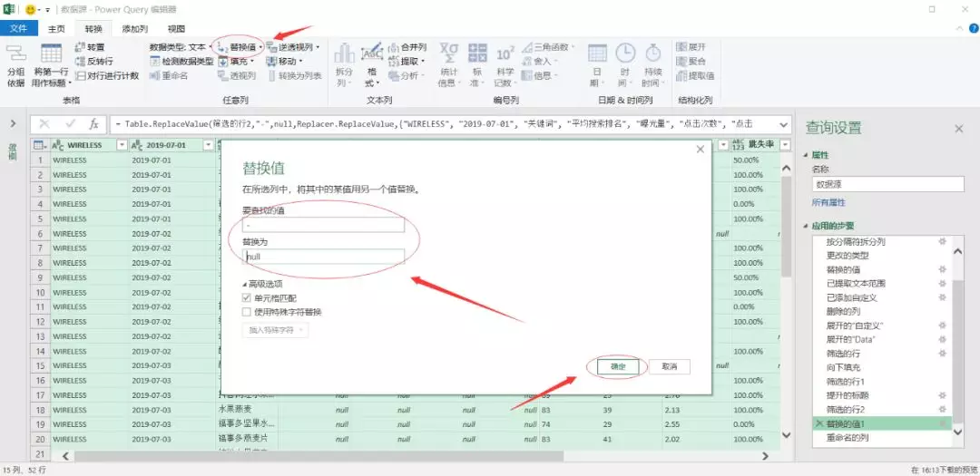The image size is (980, 476).
Task: Click the 名称 field containing 数据源
Action: click(x=888, y=184)
